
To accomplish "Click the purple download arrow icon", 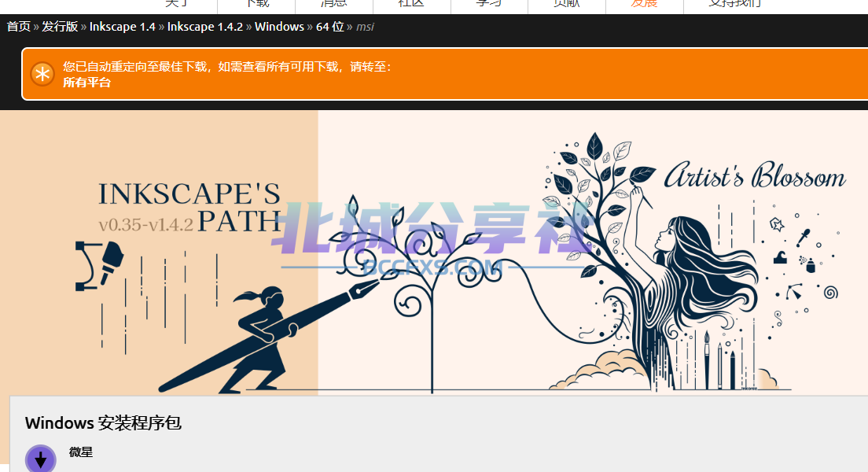I will (40, 459).
